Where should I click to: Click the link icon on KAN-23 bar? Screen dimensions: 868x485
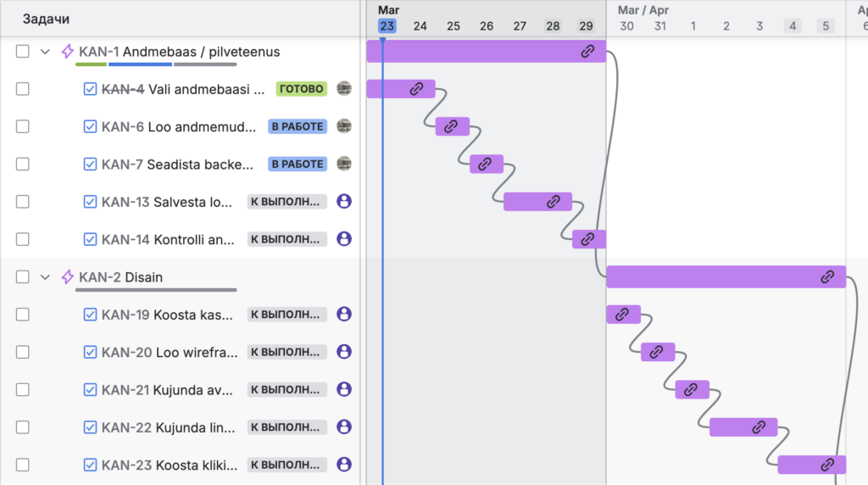[x=827, y=465]
